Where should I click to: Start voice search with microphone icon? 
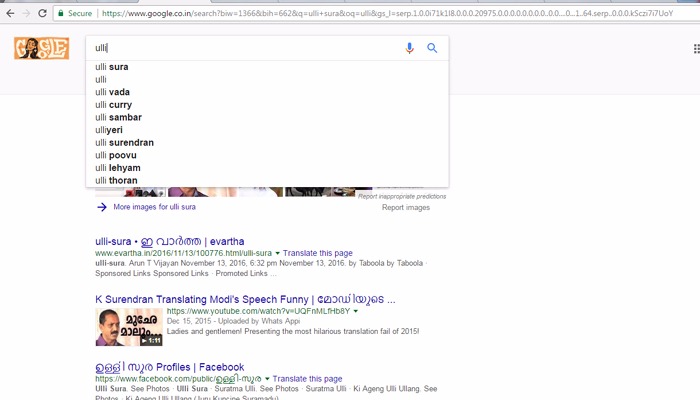tap(409, 48)
